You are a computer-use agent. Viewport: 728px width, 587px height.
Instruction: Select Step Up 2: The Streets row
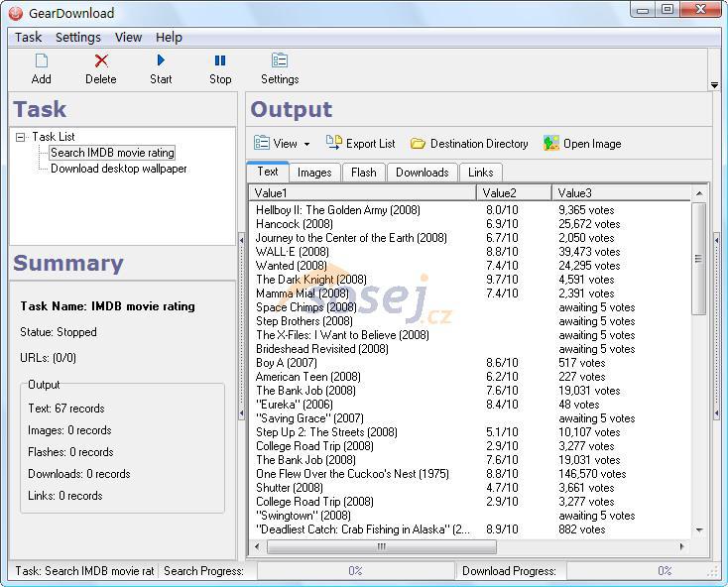tap(470, 432)
